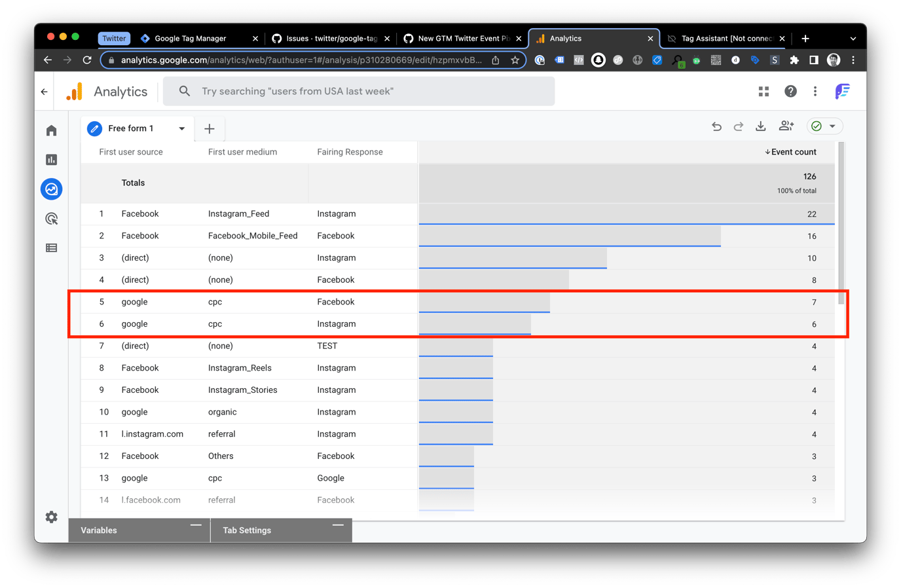Click the Chrome address bar URL
Screen dimensions: 901x588
[301, 60]
